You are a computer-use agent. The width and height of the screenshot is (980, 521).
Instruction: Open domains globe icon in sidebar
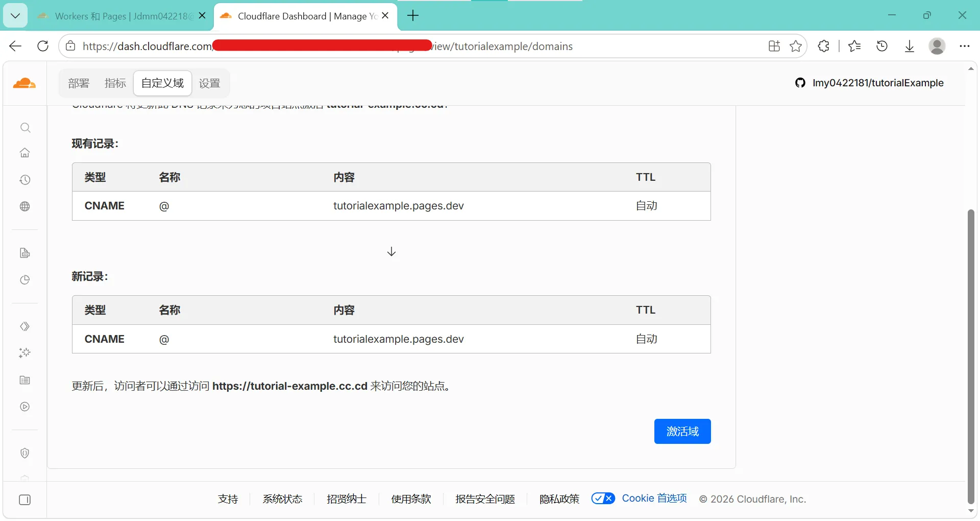[25, 206]
